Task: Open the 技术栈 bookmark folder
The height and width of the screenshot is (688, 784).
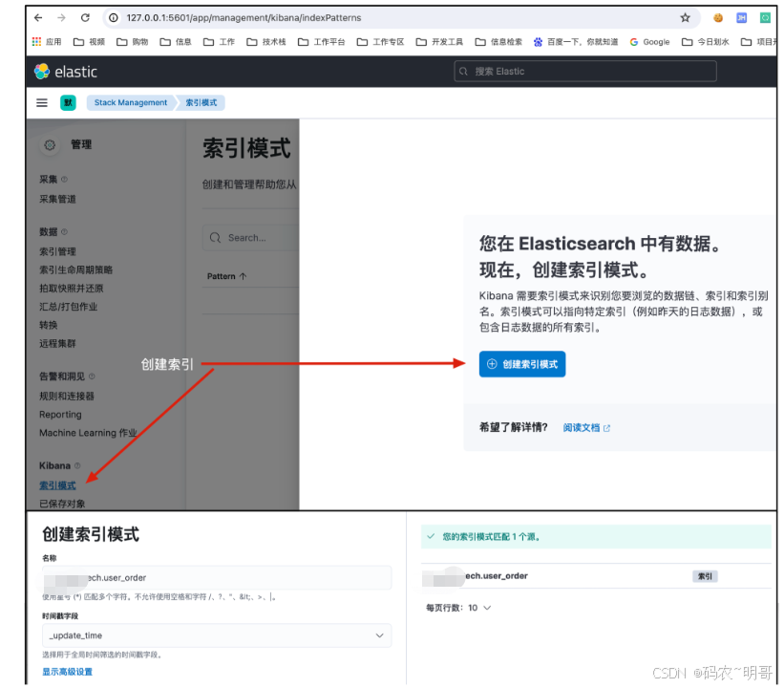Action: coord(266,42)
